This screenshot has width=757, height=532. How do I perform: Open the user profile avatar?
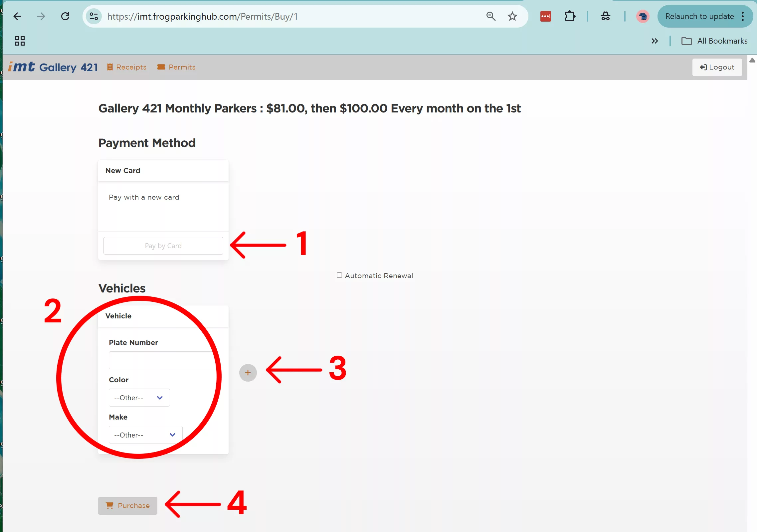[643, 16]
